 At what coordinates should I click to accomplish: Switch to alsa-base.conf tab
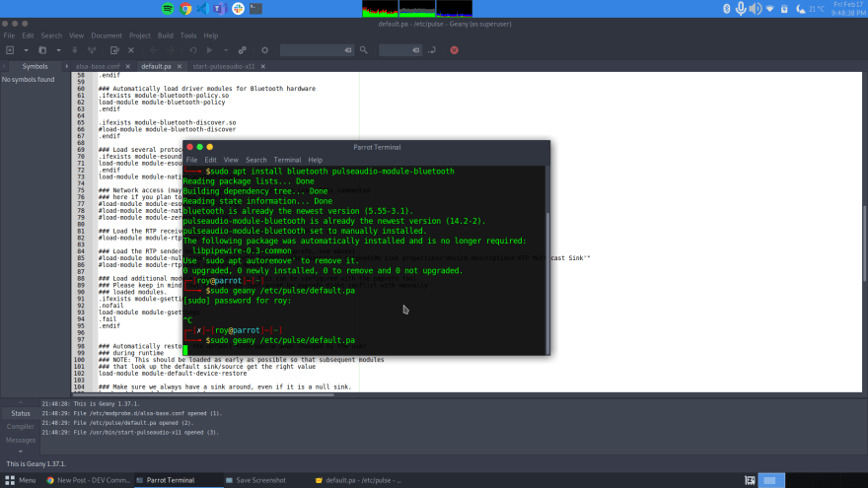98,66
